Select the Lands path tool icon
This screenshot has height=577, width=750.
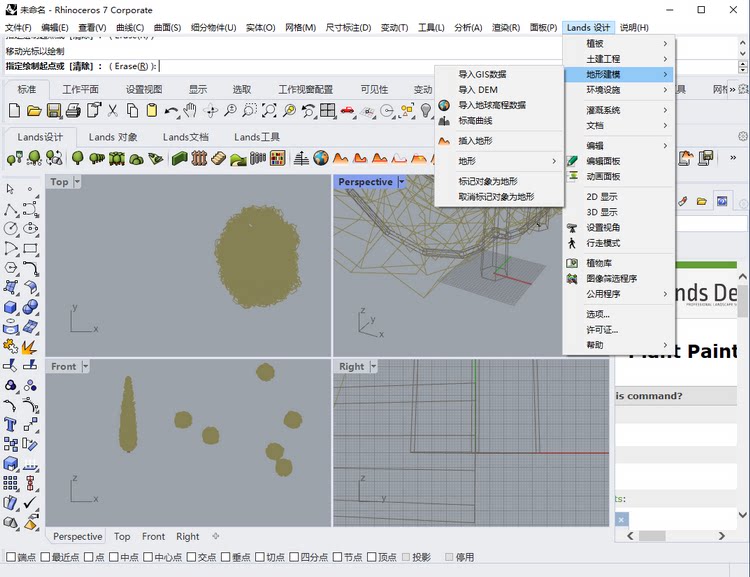coord(238,158)
